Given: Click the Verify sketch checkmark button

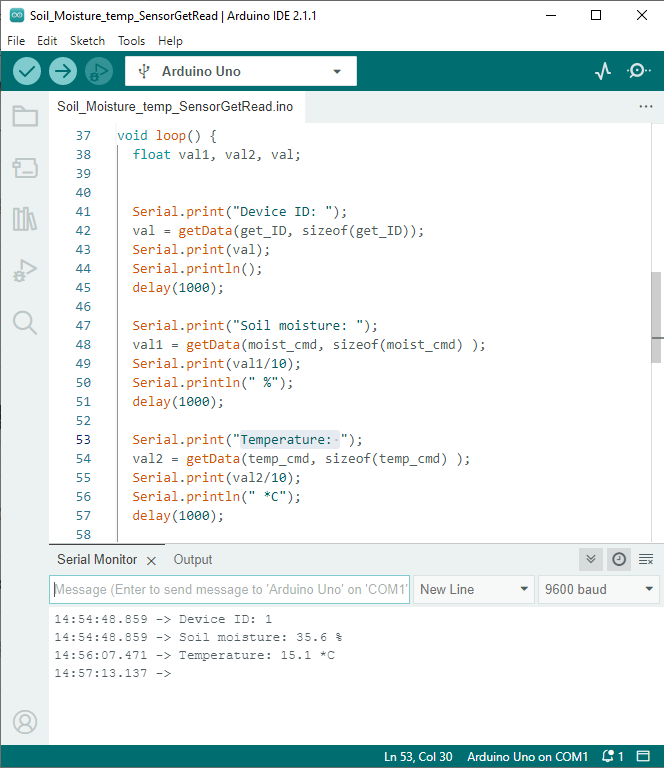Looking at the screenshot, I should coord(26,71).
